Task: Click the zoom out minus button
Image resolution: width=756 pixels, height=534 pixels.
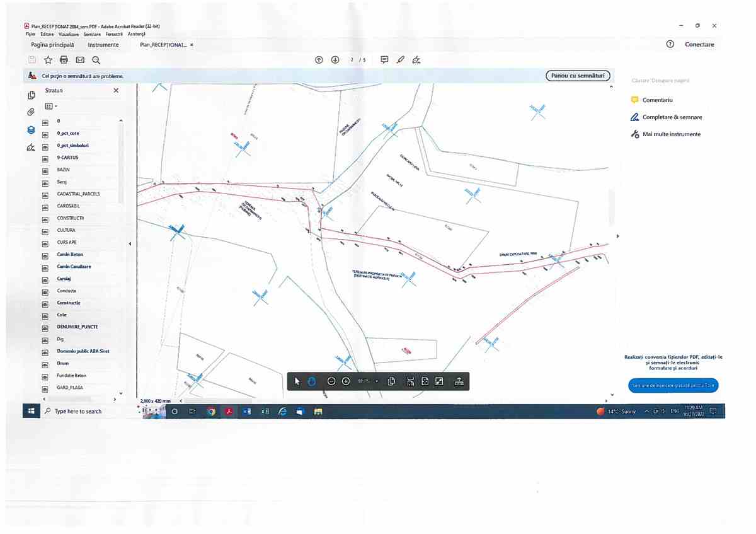Action: coord(331,381)
